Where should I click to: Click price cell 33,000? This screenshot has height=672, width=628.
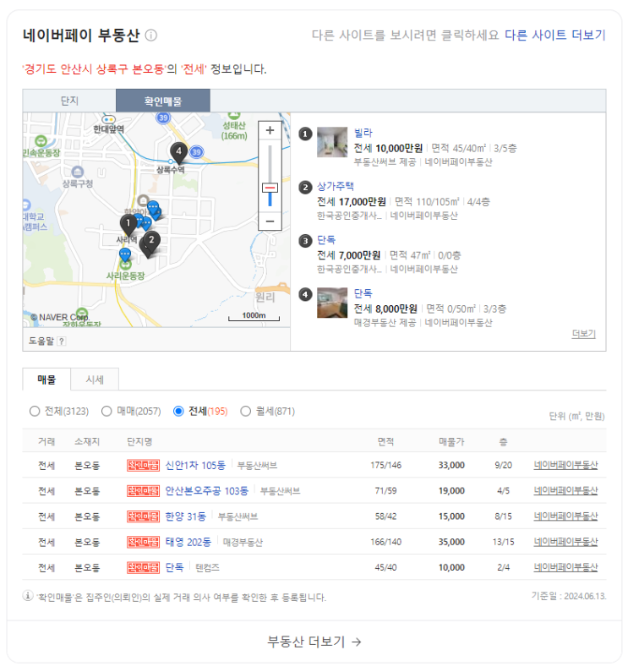coord(451,466)
